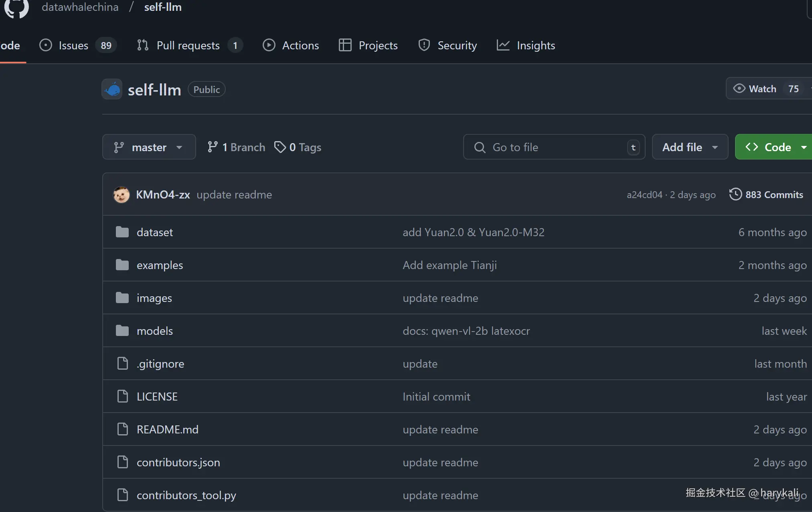The width and height of the screenshot is (812, 512).
Task: Open the Add file dropdown
Action: [690, 147]
